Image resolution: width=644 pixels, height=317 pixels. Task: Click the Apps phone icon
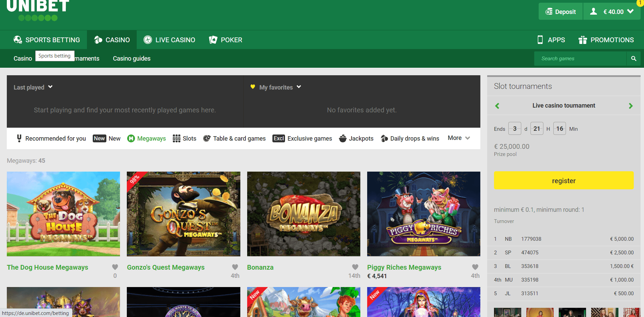[540, 40]
